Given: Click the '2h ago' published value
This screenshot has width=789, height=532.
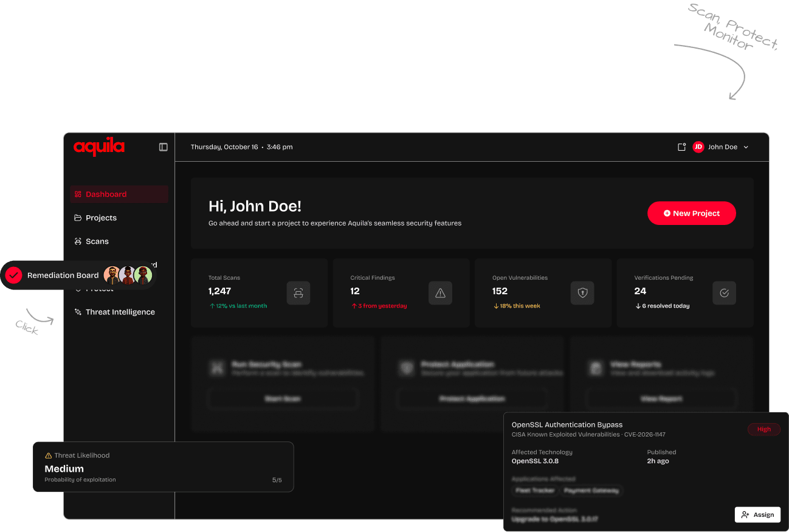Looking at the screenshot, I should [x=658, y=461].
